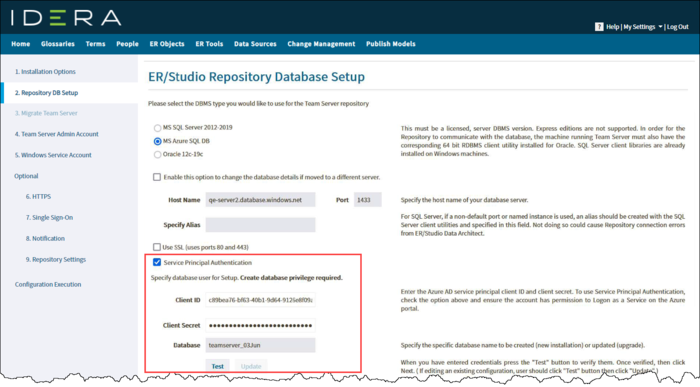Viewport: 700px width, 387px height.
Task: Open the ER Objects menu
Action: tap(167, 44)
